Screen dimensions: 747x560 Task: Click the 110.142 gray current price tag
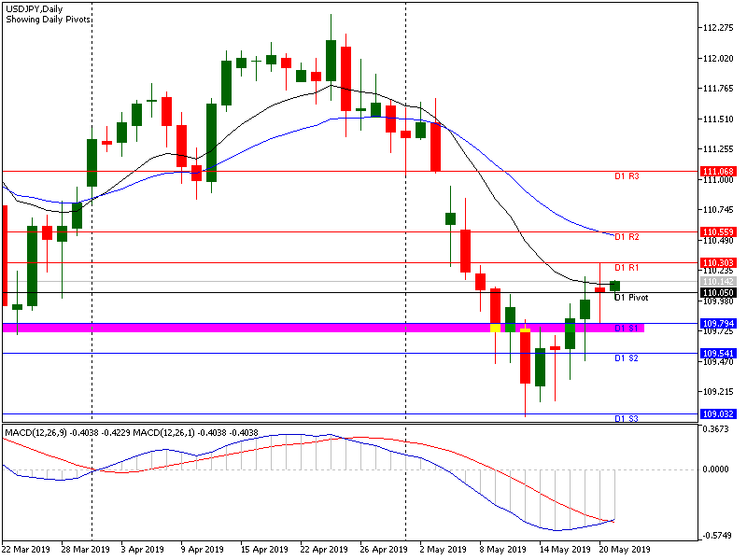718,282
